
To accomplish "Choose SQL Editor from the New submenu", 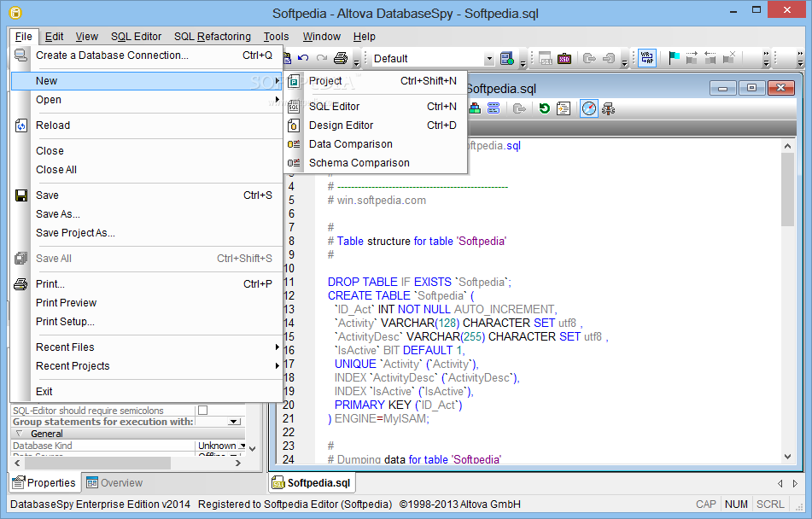I will (376, 107).
